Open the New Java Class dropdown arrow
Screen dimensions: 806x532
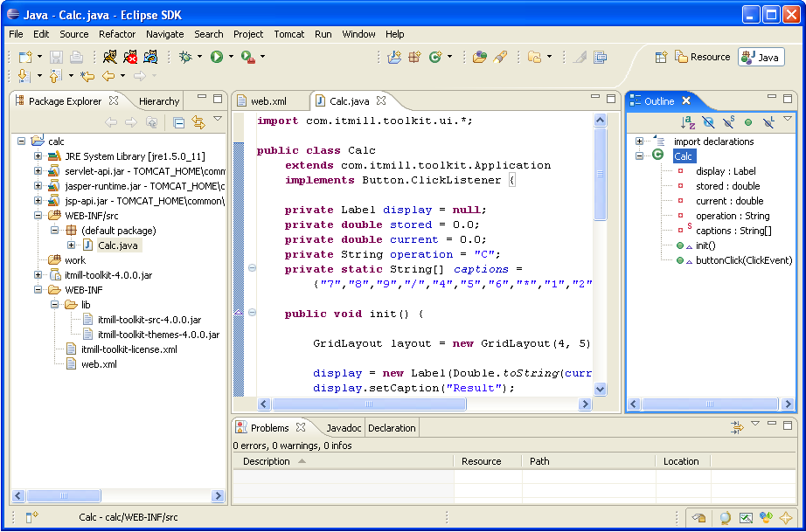click(450, 57)
